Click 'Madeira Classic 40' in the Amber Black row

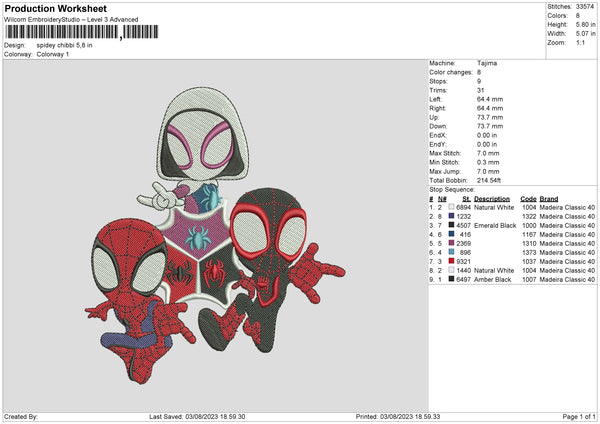pos(567,279)
